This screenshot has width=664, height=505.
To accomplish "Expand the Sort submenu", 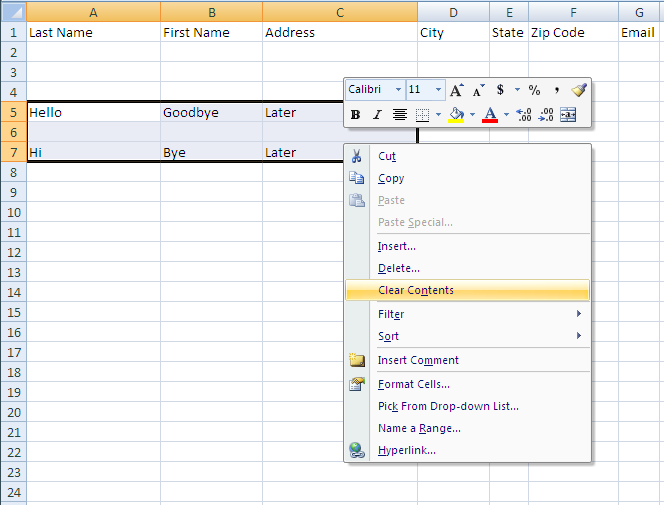I will 468,336.
